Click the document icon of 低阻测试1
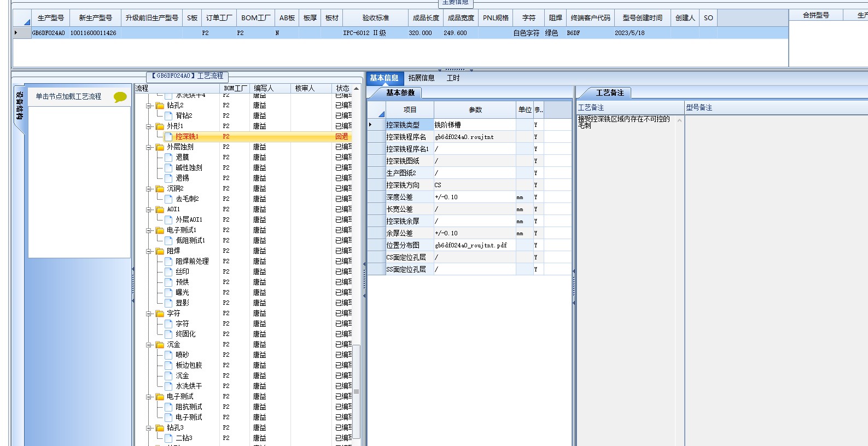The height and width of the screenshot is (446, 868). tap(168, 240)
